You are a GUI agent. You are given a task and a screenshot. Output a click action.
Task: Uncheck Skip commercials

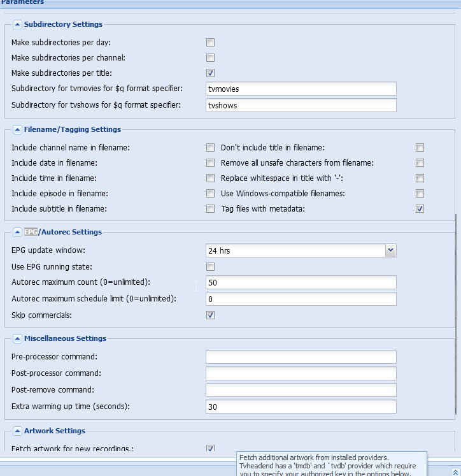pos(210,315)
